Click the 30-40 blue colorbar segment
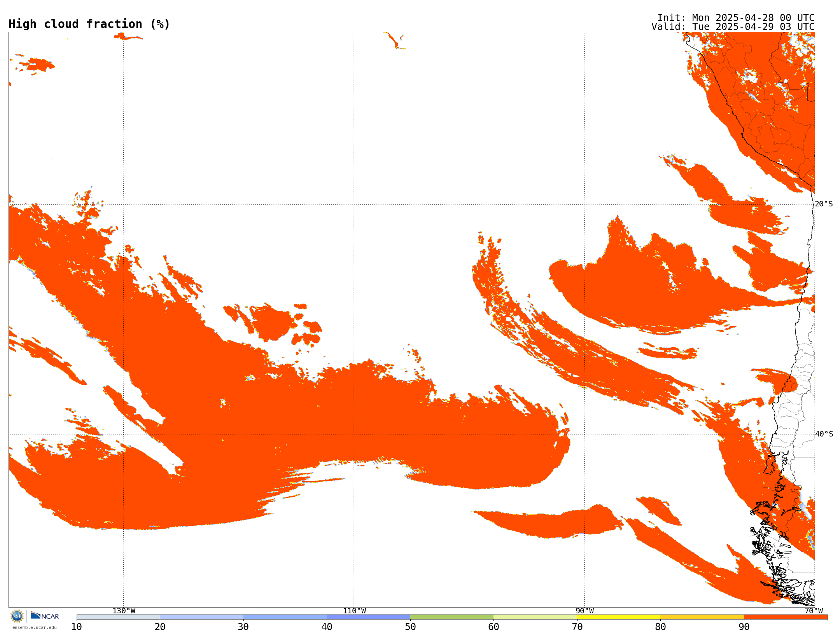Screen dimensions: 840x632 (285, 617)
